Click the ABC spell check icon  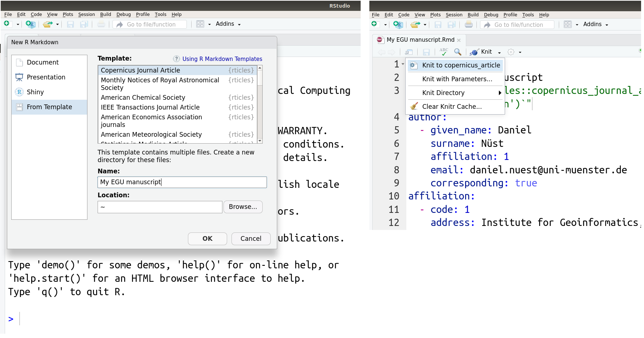(x=444, y=52)
